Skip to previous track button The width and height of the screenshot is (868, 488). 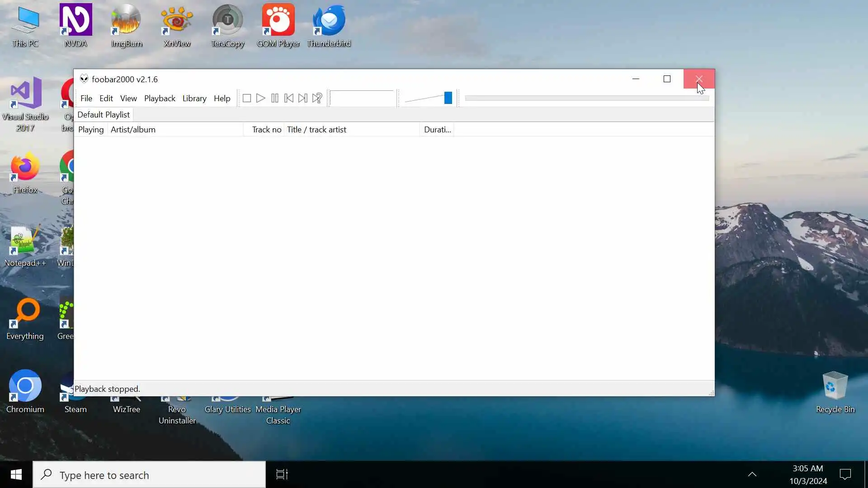[x=289, y=98]
